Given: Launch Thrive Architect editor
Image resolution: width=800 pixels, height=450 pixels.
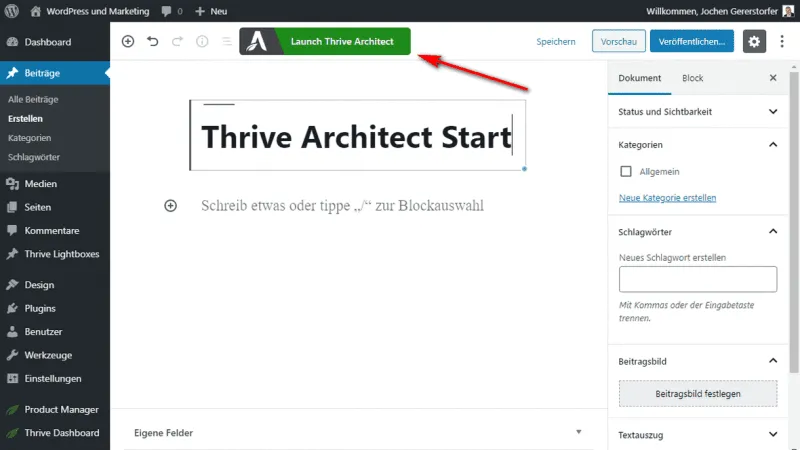Looking at the screenshot, I should pos(325,41).
